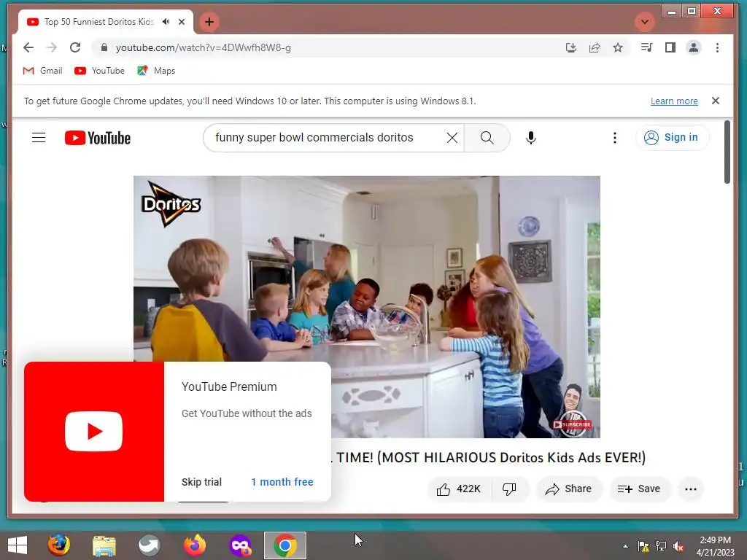Toggle the Chrome side panel
The width and height of the screenshot is (747, 560).
[x=670, y=47]
